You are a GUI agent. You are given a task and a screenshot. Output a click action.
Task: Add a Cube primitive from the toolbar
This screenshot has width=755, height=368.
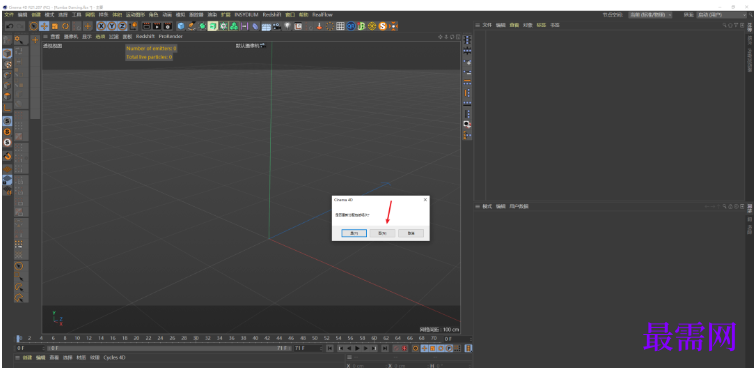point(182,26)
